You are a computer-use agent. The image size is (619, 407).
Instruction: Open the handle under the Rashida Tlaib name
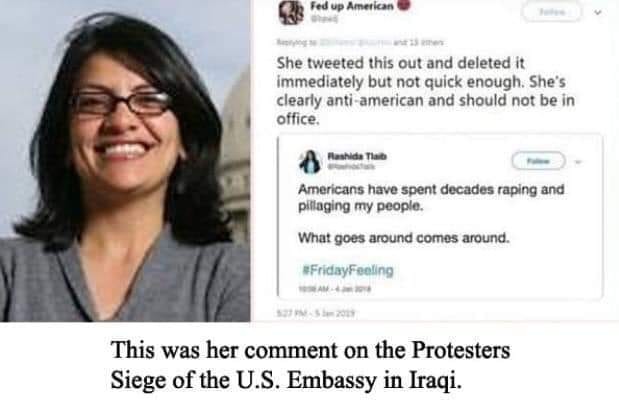(351, 166)
